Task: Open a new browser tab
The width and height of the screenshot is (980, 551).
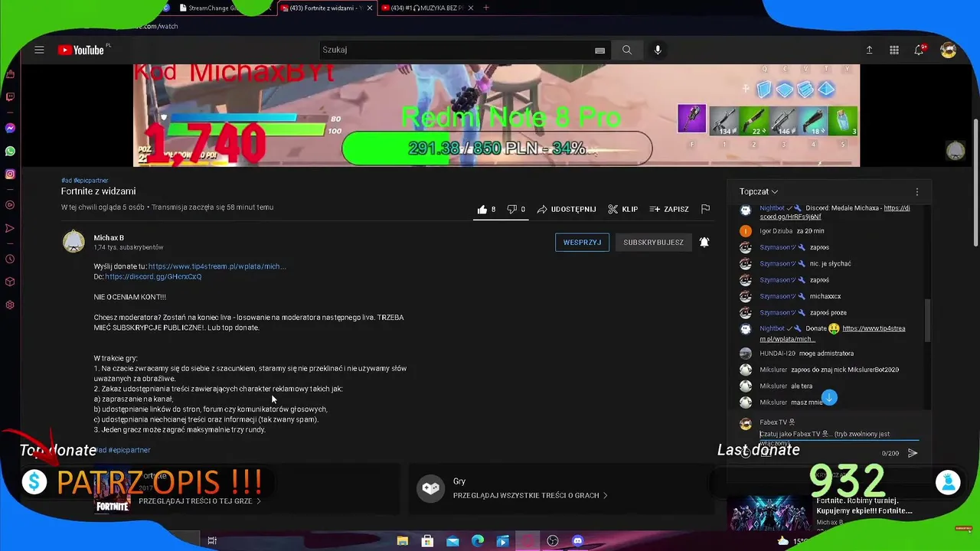Action: [x=485, y=8]
